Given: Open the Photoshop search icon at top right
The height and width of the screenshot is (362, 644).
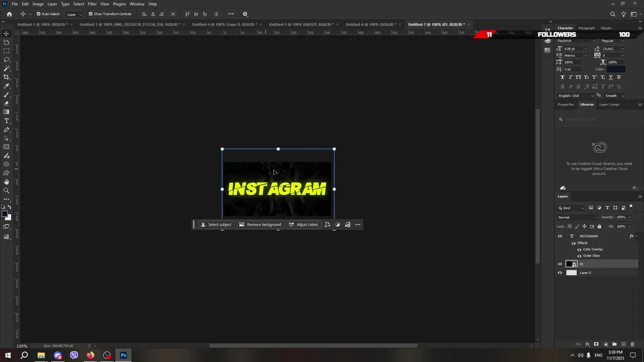Looking at the screenshot, I should pos(612,14).
